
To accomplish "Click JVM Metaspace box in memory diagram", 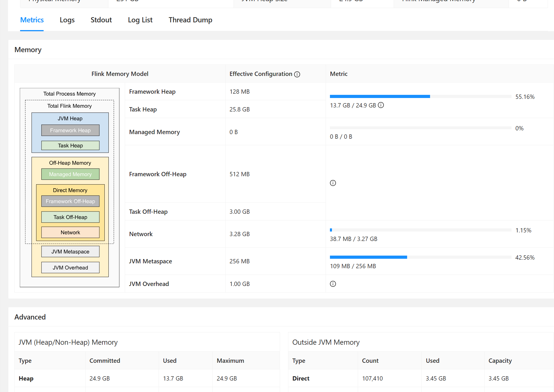I will [x=70, y=252].
